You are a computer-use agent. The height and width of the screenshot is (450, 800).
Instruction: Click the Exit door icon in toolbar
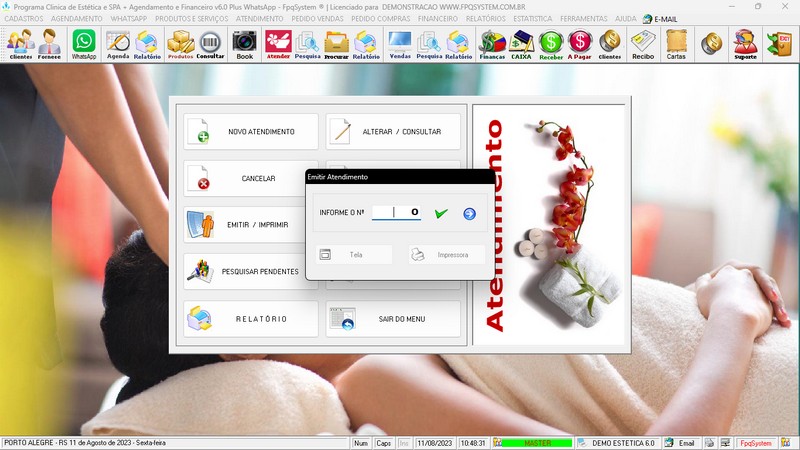[x=780, y=44]
